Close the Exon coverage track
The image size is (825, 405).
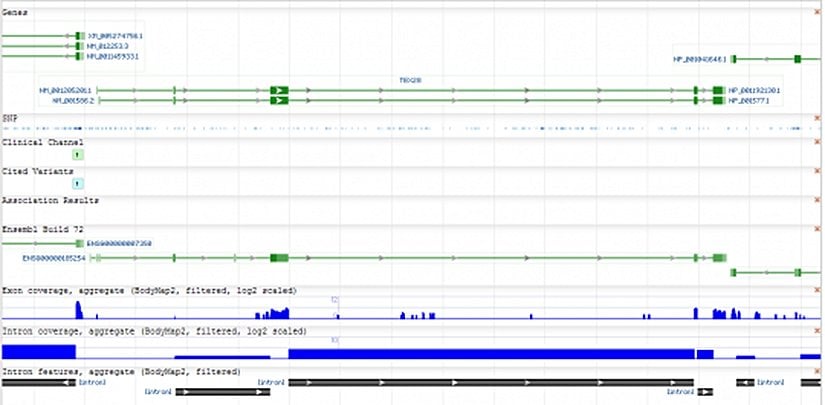817,291
